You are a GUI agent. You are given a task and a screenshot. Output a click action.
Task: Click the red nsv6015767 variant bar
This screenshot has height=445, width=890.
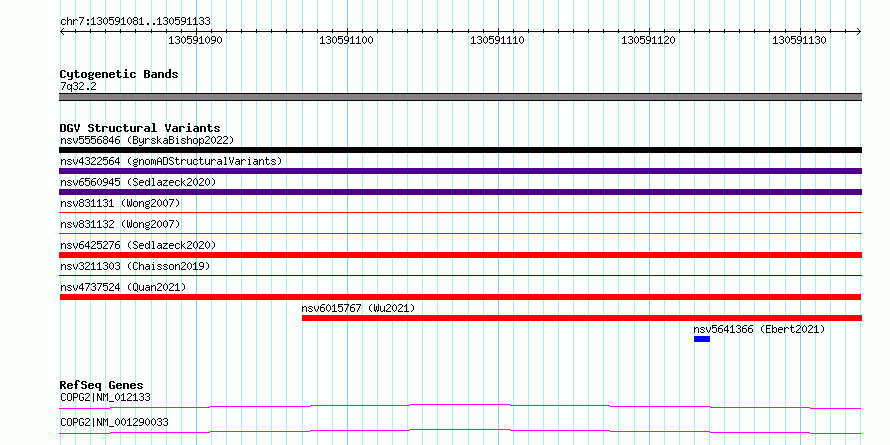point(582,318)
